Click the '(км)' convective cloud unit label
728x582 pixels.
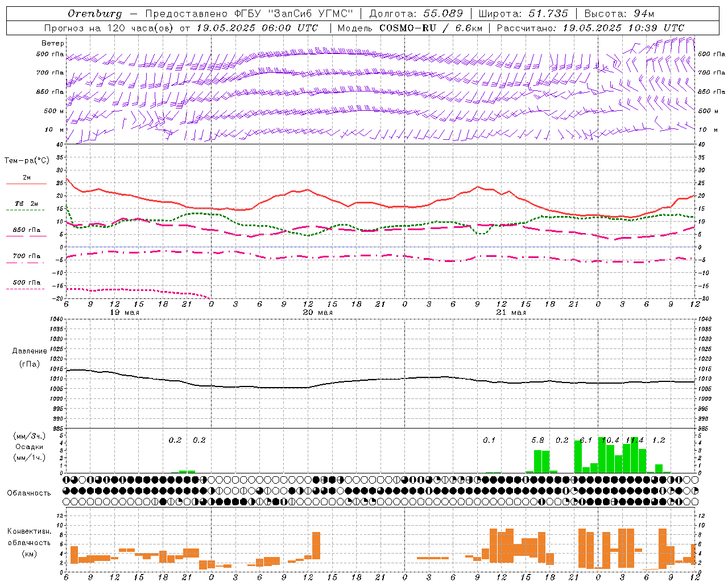tap(30, 554)
